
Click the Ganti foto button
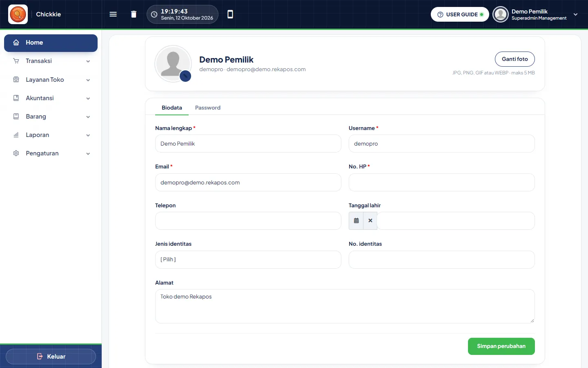pyautogui.click(x=515, y=59)
